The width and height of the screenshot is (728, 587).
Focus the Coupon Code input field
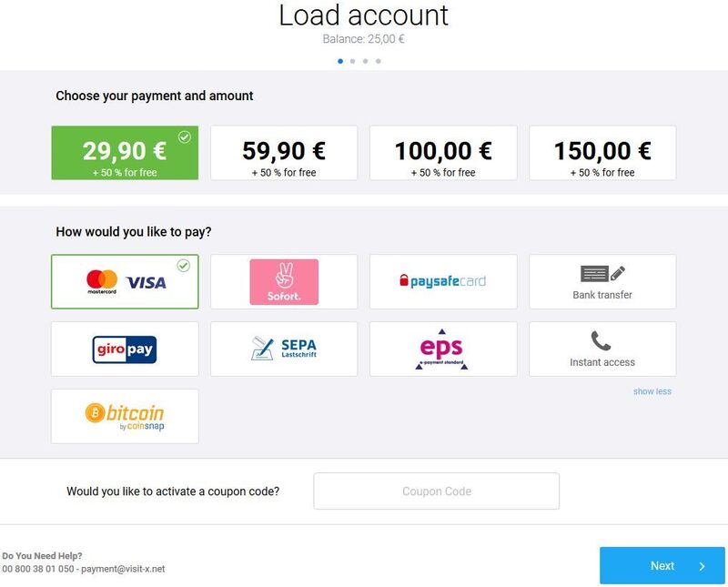pos(437,491)
